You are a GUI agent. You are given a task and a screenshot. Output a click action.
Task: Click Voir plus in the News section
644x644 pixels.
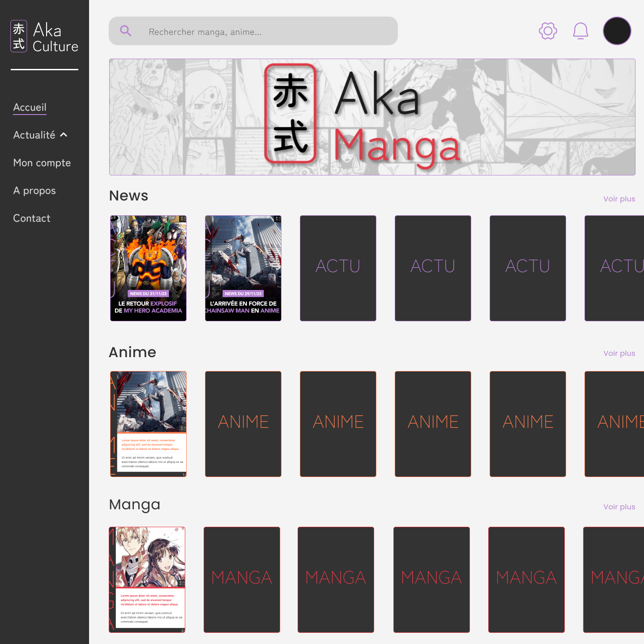click(x=619, y=199)
